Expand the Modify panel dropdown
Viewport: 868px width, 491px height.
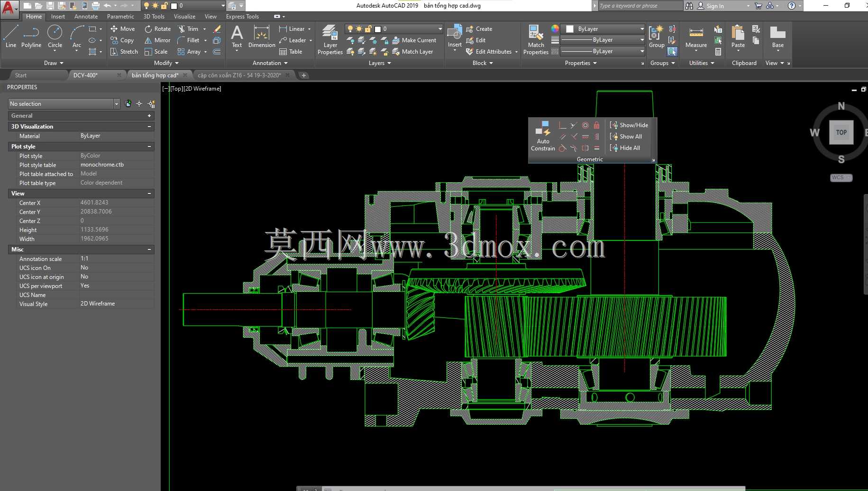(x=166, y=63)
